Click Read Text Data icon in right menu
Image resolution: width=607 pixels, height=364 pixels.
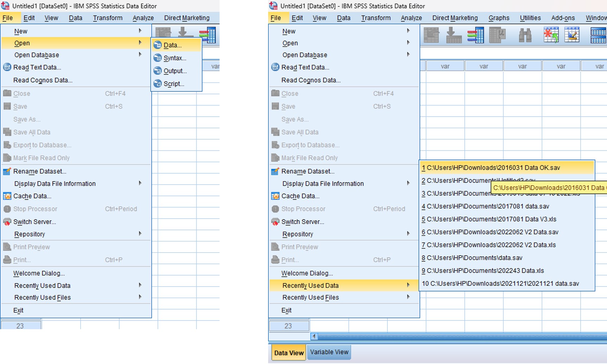pos(275,67)
